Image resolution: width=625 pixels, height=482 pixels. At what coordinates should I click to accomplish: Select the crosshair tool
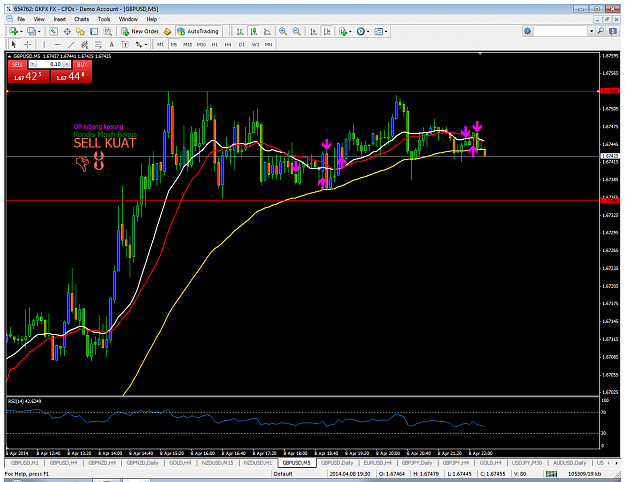pyautogui.click(x=27, y=44)
